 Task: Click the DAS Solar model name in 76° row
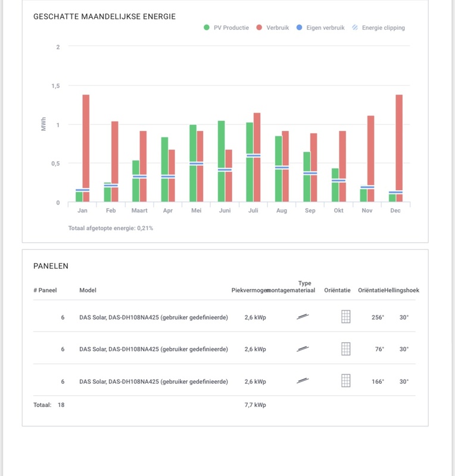(x=154, y=349)
